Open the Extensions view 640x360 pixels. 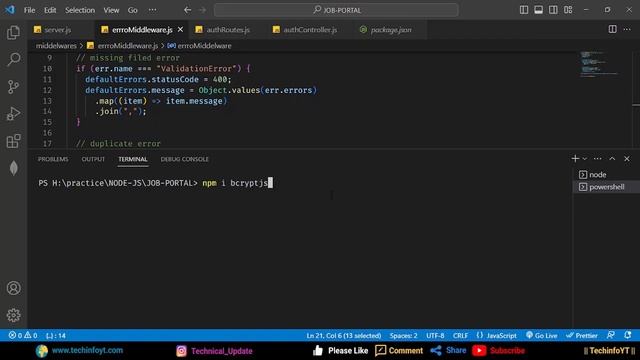coord(13,141)
